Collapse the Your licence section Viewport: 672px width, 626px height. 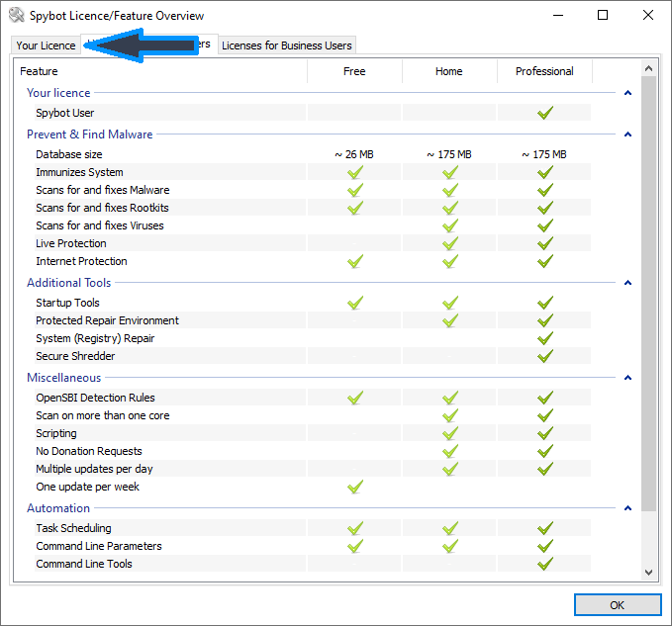[x=627, y=93]
